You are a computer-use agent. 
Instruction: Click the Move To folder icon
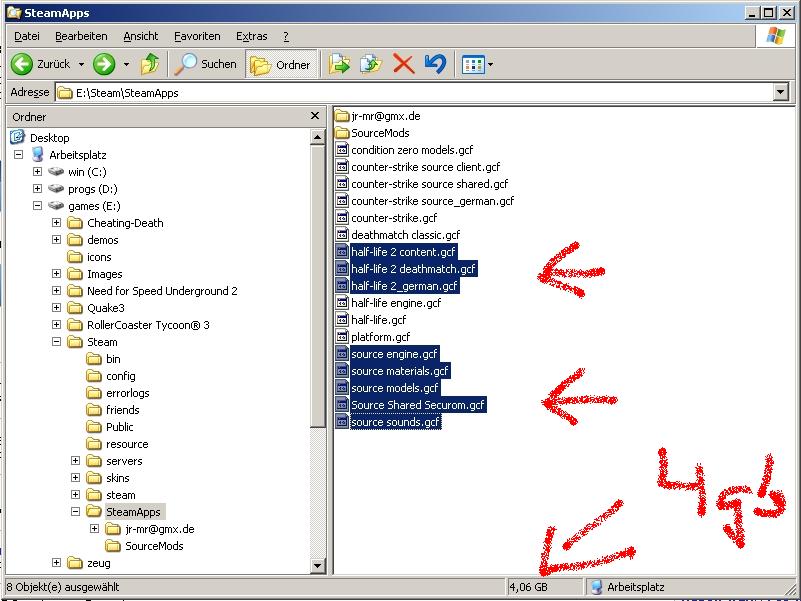[x=339, y=64]
